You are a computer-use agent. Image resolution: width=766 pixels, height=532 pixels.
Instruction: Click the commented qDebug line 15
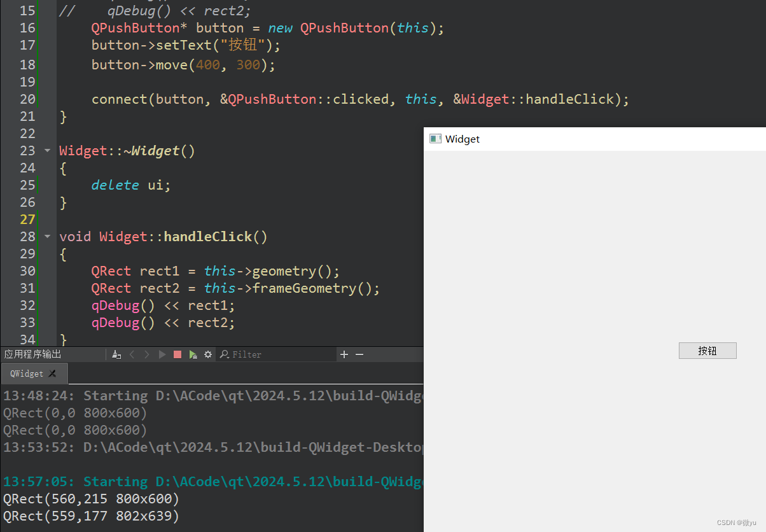(x=155, y=11)
